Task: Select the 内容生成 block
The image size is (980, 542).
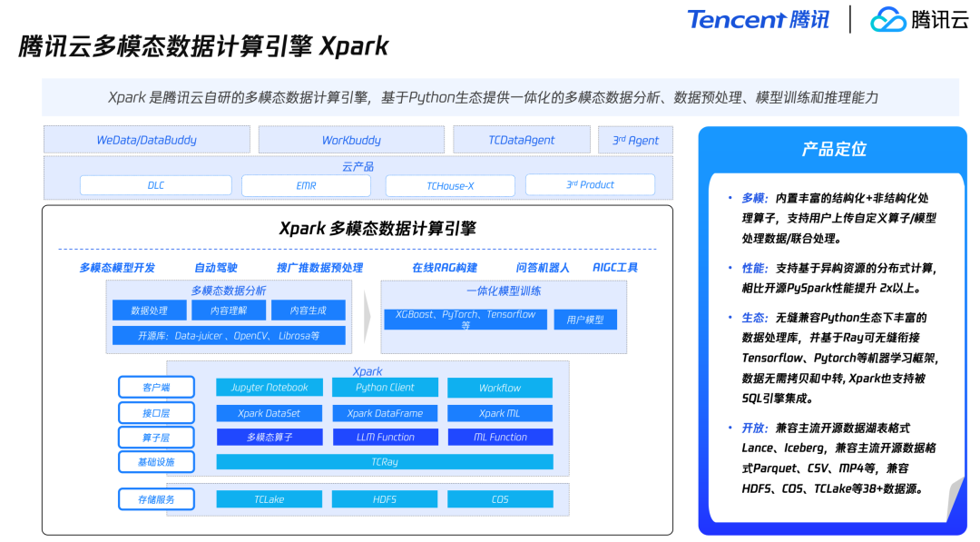Action: [x=309, y=310]
